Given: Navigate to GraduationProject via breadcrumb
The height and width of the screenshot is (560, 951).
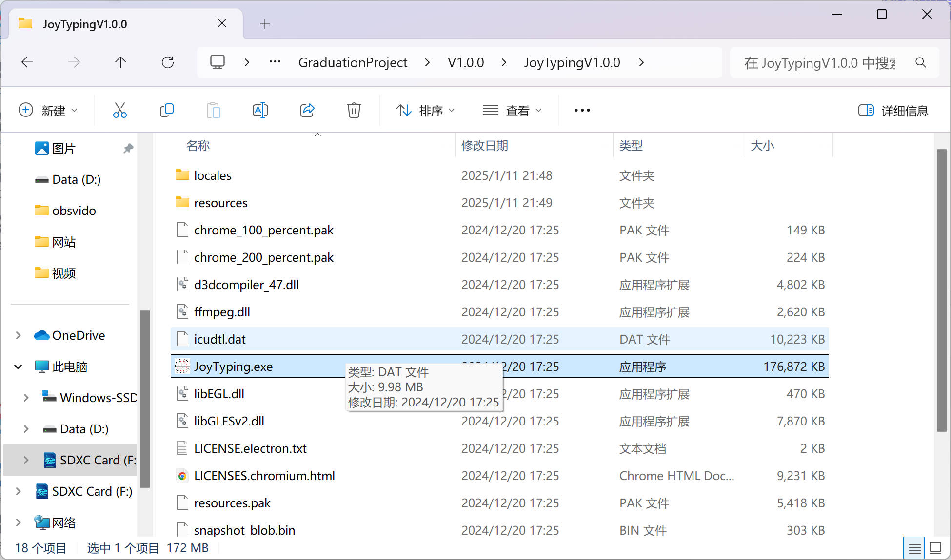Looking at the screenshot, I should [353, 62].
